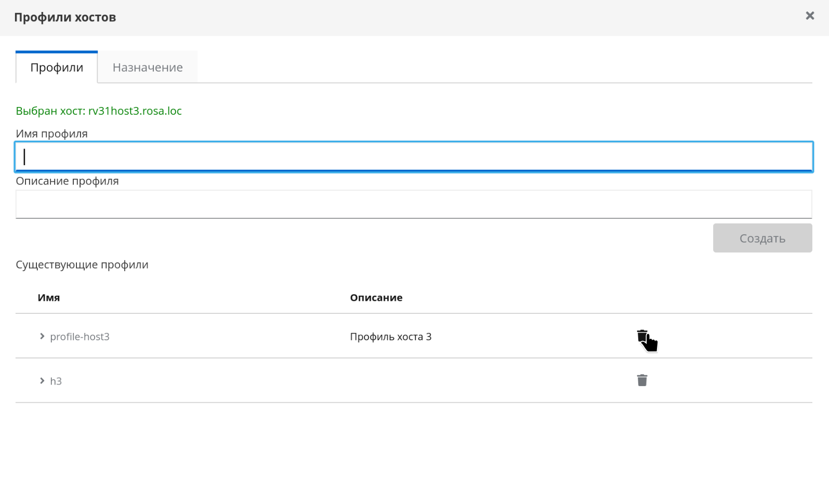Click the Существующие профили section heading
This screenshot has height=504, width=829.
[82, 265]
